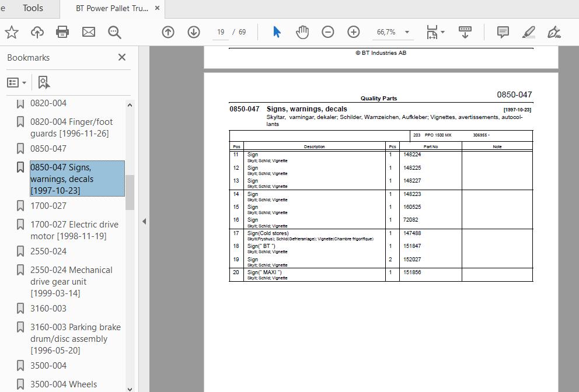The width and height of the screenshot is (579, 392).
Task: Switch to the Tools tab
Action: click(33, 8)
